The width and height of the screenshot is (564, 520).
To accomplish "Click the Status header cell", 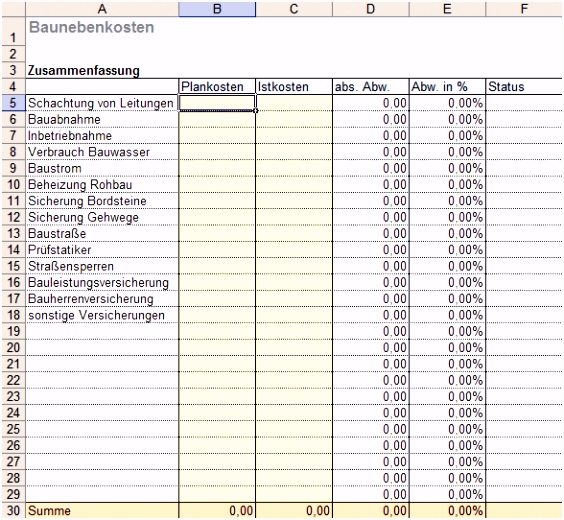I will point(524,87).
